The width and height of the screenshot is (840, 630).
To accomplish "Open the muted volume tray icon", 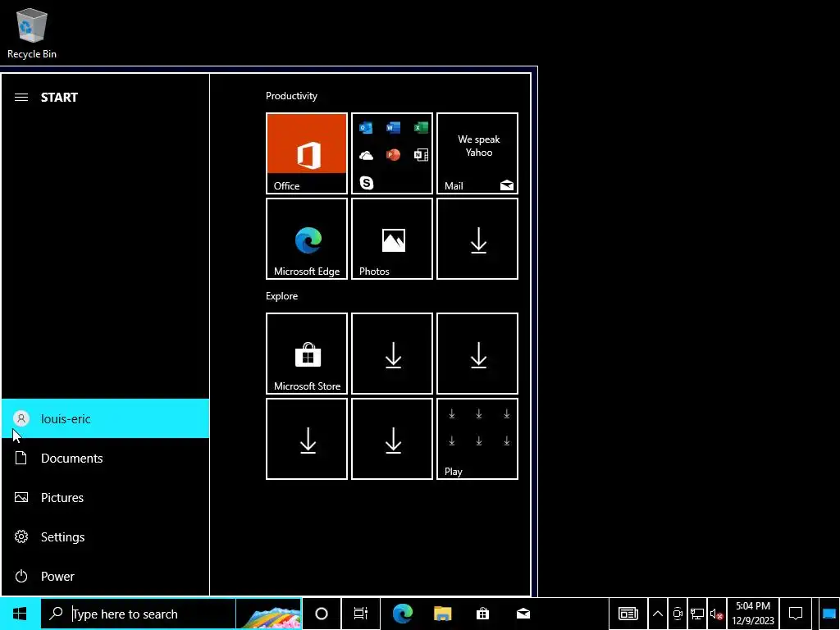I will (x=717, y=614).
